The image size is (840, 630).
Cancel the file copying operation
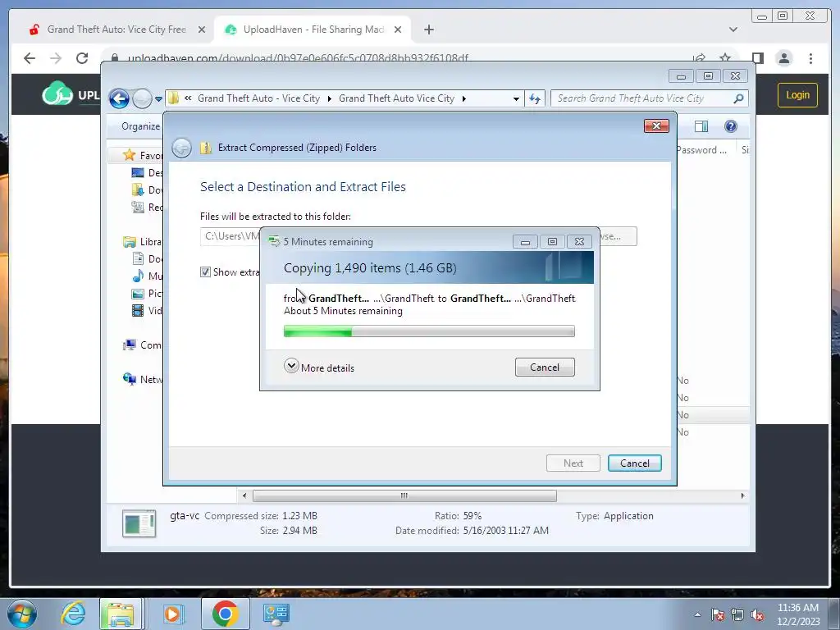coord(545,367)
